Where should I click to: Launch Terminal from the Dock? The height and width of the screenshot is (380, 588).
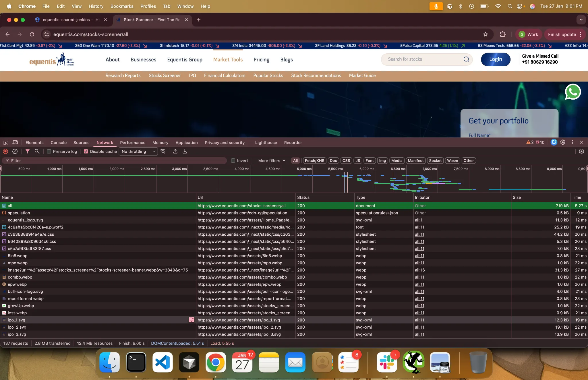click(x=136, y=362)
